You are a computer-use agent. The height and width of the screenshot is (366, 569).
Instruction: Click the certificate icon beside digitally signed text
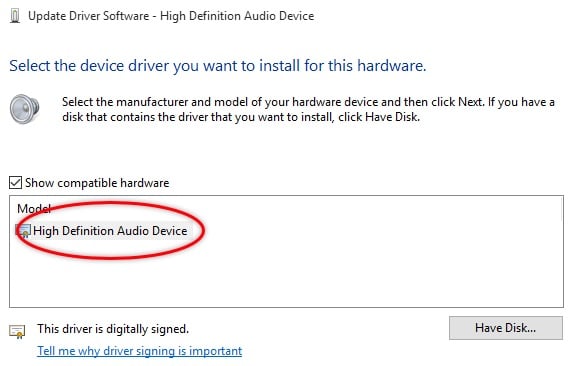click(x=17, y=331)
